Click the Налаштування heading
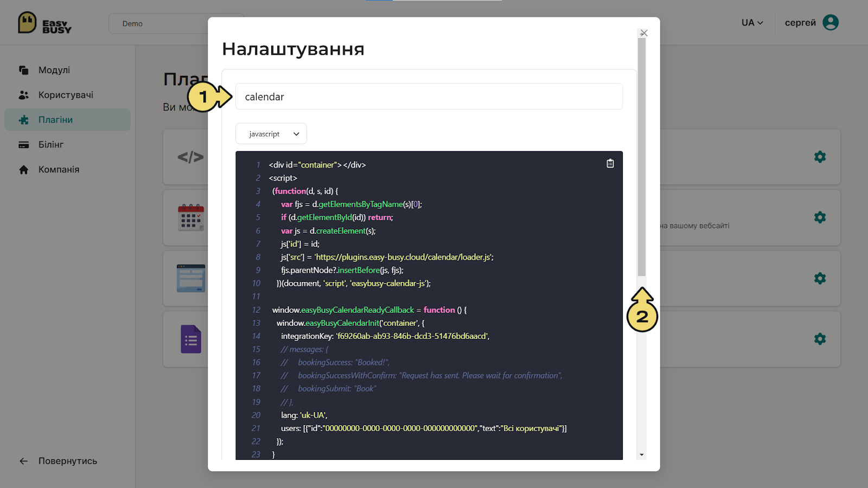The height and width of the screenshot is (488, 868). (293, 49)
